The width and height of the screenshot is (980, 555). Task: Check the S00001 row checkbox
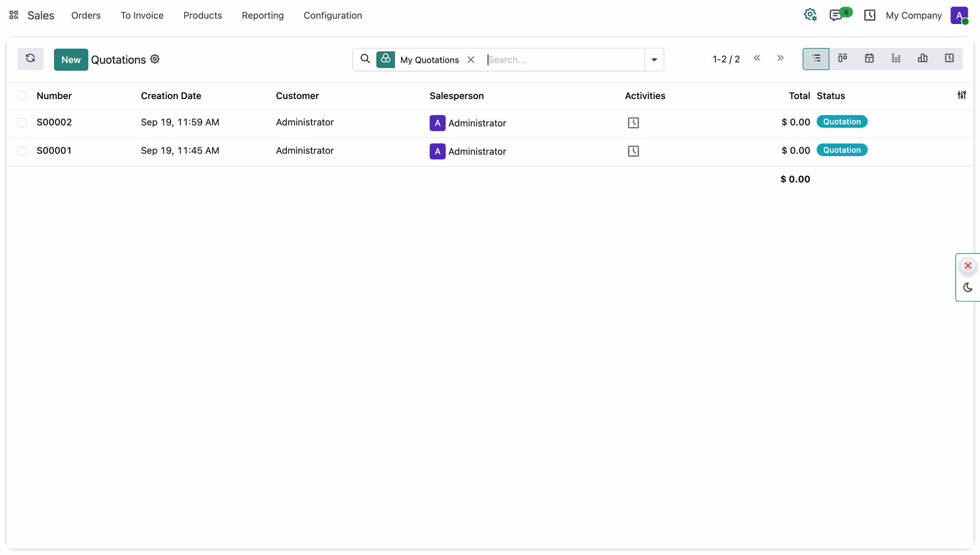(22, 152)
